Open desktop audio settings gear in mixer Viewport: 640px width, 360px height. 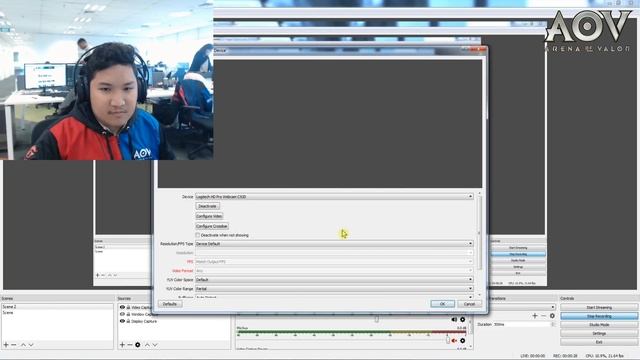462,320
